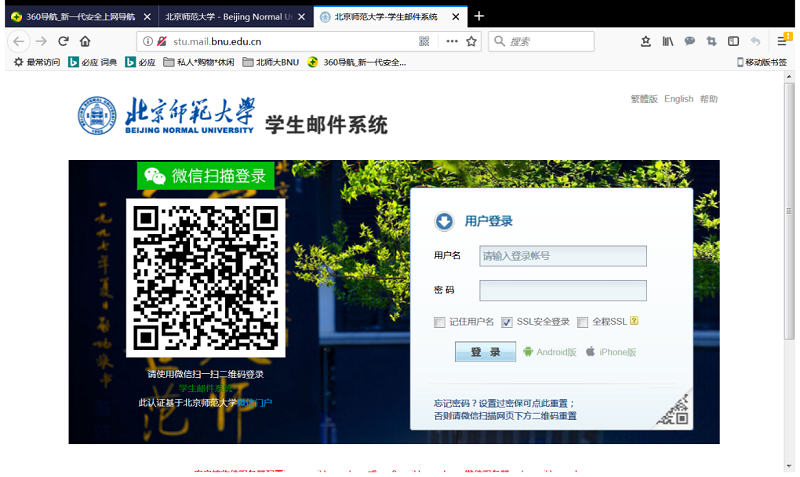800x477 pixels.
Task: Close the 360导航 tab
Action: click(x=147, y=17)
